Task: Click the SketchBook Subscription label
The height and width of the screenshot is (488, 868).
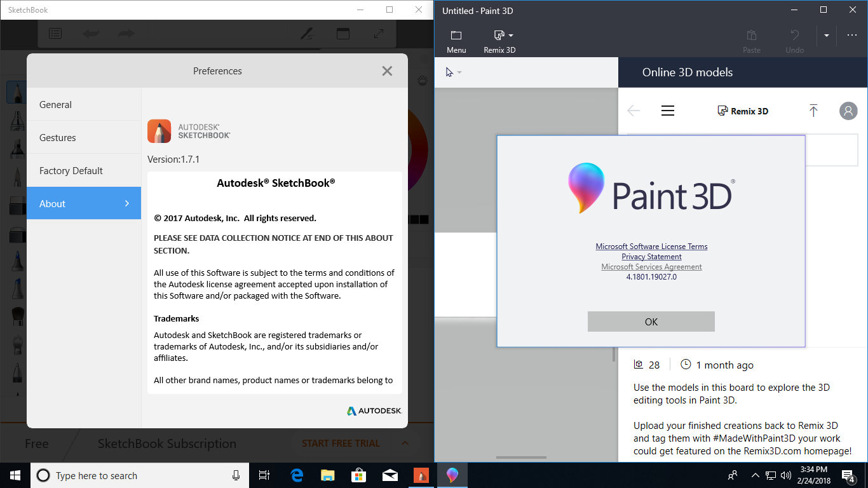Action: click(x=167, y=444)
